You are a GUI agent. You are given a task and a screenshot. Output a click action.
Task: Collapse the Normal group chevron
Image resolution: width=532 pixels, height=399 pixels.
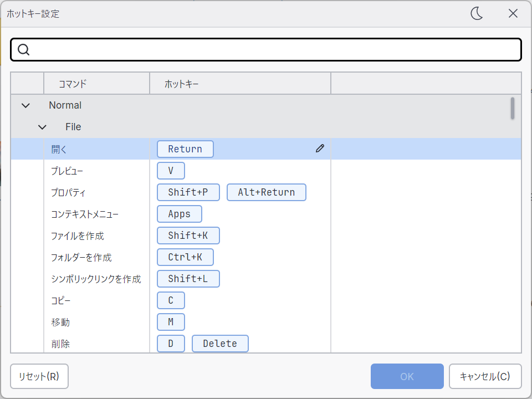click(x=25, y=105)
